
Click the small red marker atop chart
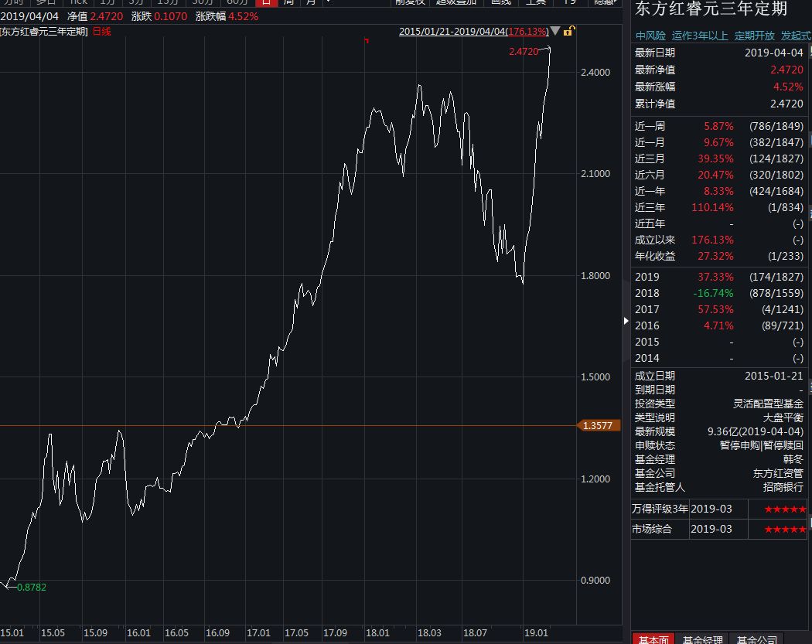(367, 40)
